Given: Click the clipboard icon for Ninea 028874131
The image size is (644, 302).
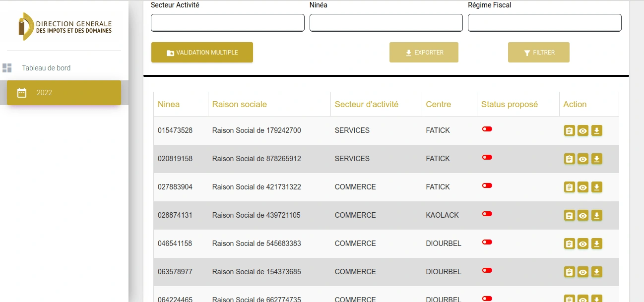Looking at the screenshot, I should [569, 216].
